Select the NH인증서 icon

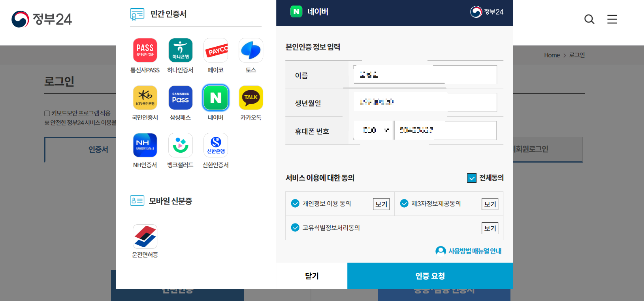tap(145, 145)
